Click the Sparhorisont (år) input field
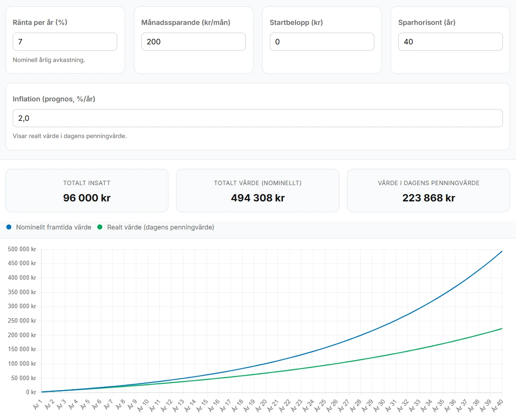 click(450, 42)
